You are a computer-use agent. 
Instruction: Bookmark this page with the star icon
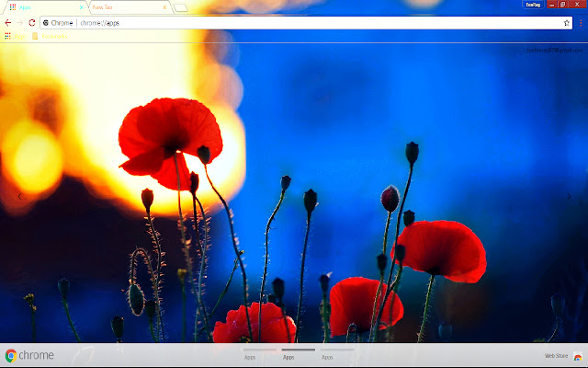566,23
